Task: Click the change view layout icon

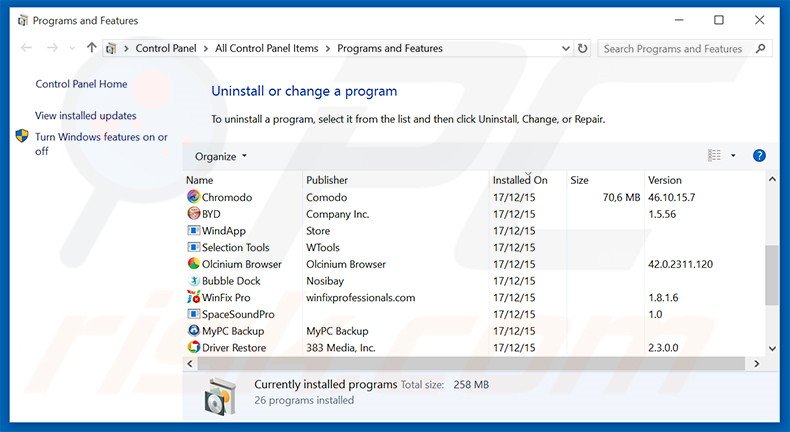Action: 714,156
